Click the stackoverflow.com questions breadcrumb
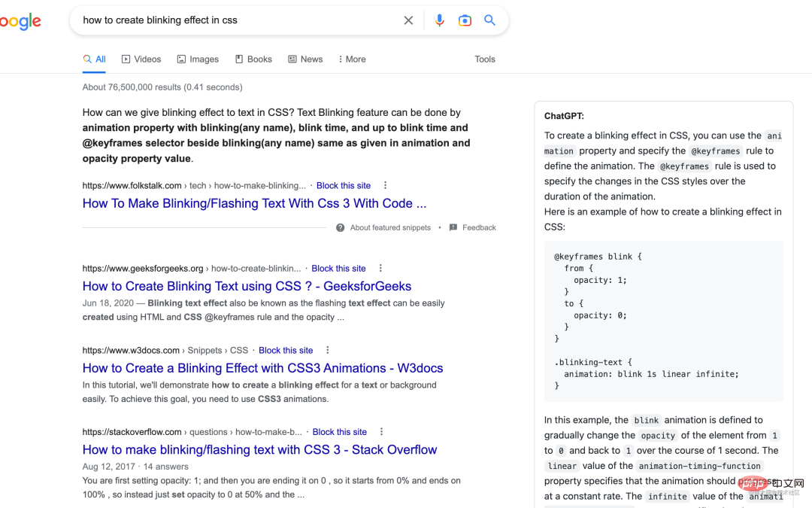The width and height of the screenshot is (812, 508). click(x=192, y=432)
